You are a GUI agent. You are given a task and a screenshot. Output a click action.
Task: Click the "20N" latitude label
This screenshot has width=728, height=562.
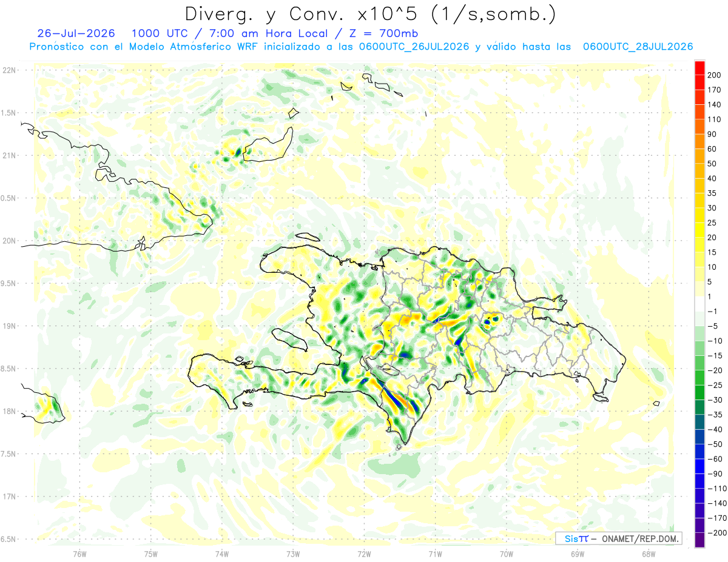pos(8,241)
